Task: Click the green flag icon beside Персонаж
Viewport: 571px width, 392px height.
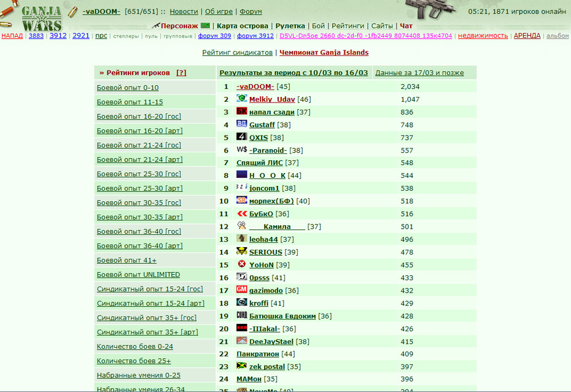Action: pyautogui.click(x=206, y=26)
